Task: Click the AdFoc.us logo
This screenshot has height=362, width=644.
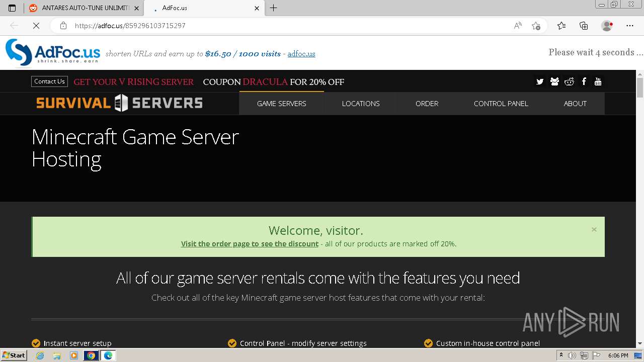Action: 53,53
